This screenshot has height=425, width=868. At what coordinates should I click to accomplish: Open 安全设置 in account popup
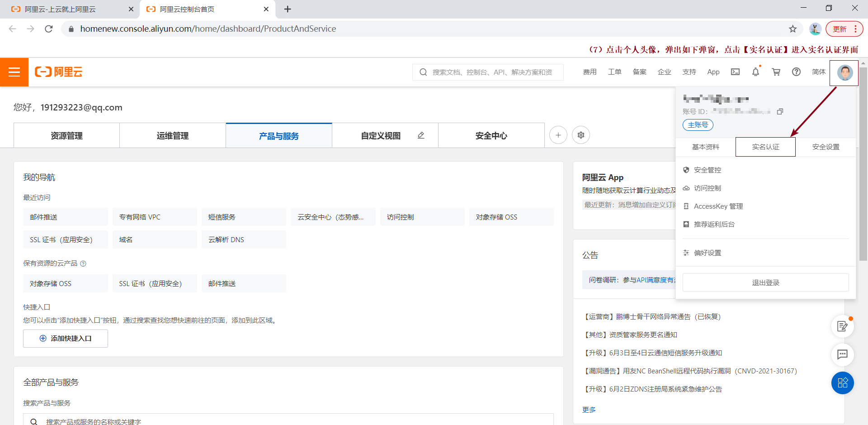(826, 147)
